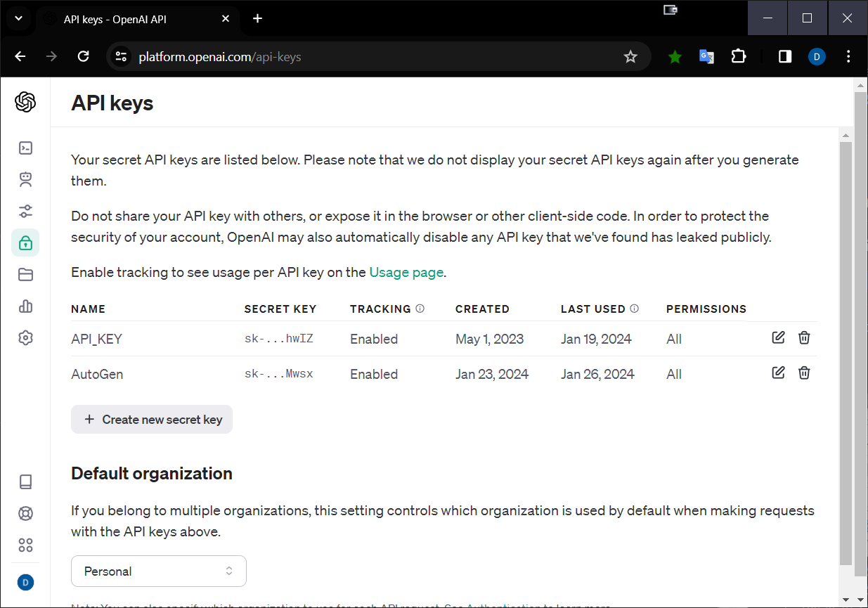The image size is (868, 608).
Task: Open the Default organization dropdown
Action: [158, 571]
